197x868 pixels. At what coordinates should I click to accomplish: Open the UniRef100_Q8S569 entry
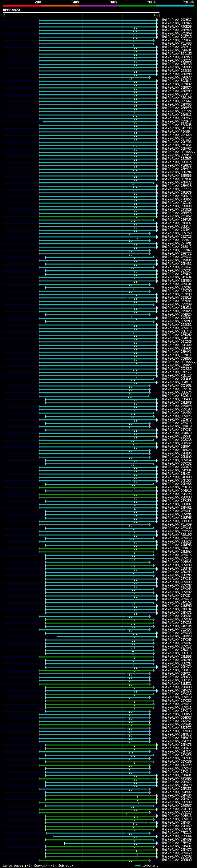pos(177,159)
